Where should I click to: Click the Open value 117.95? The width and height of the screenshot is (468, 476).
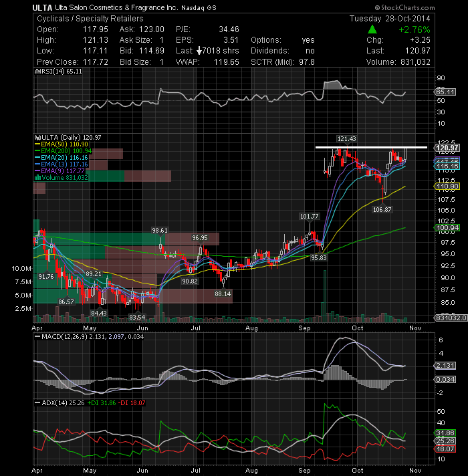pyautogui.click(x=96, y=29)
